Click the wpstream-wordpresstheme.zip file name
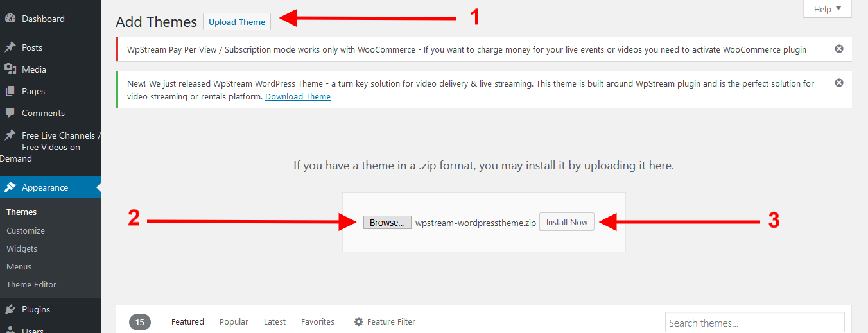 476,223
